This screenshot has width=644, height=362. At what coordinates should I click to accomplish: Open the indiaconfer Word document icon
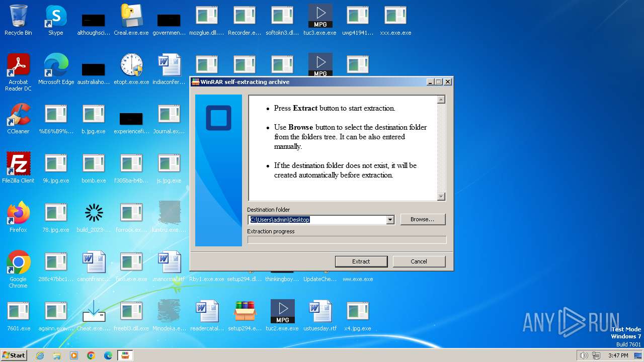169,69
